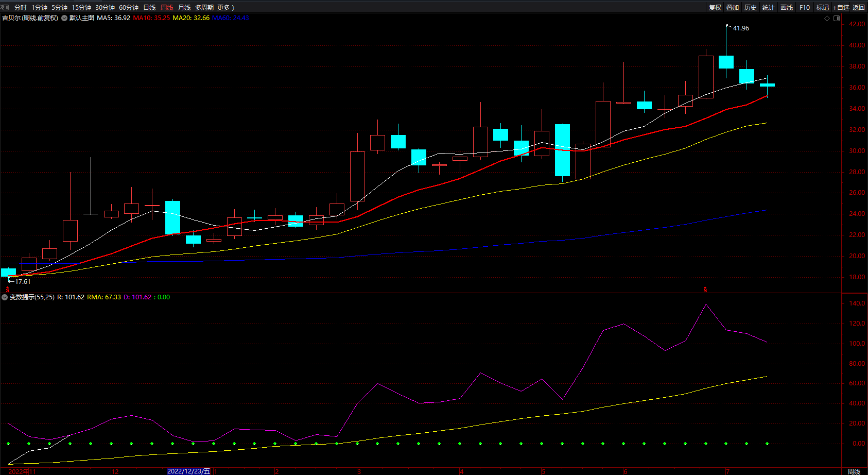Open the 标记 mark tool
Image resolution: width=868 pixels, height=475 pixels.
822,7
